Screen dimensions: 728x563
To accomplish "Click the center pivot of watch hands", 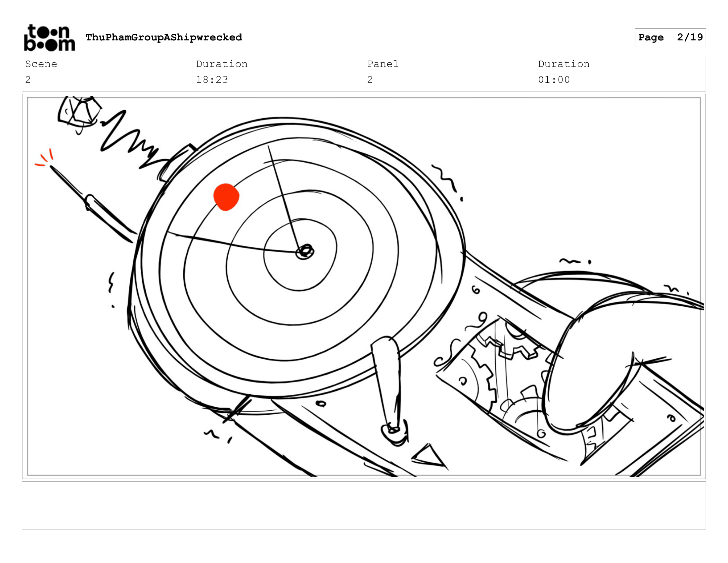I will click(305, 251).
